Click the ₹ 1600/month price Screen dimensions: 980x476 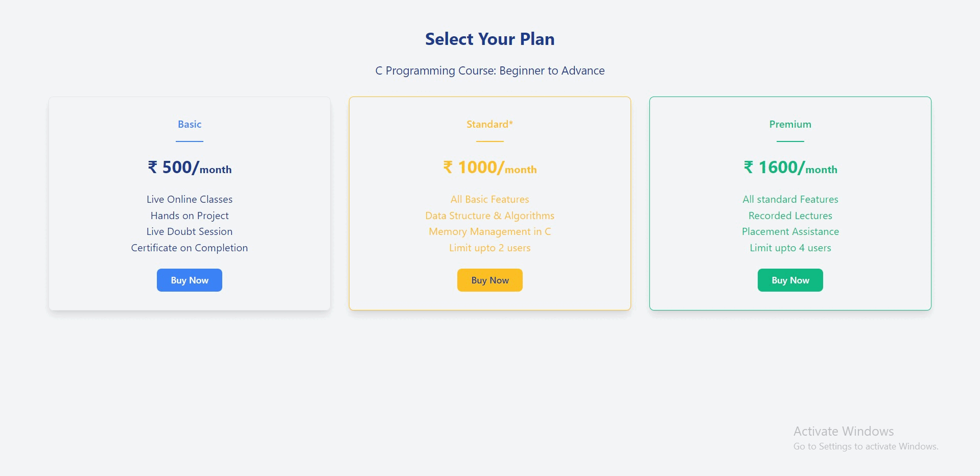[790, 168]
